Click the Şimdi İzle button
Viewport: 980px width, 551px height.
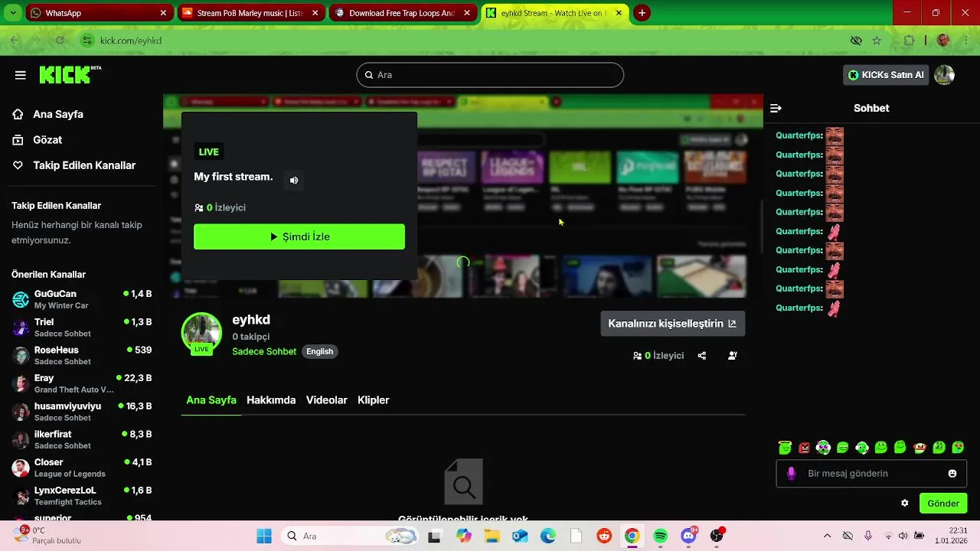(299, 236)
